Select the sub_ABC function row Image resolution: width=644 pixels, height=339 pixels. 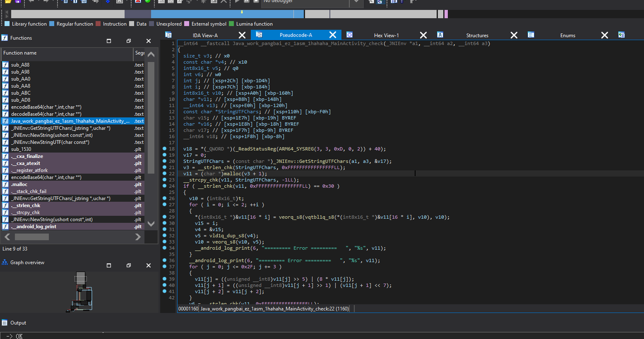tap(73, 93)
